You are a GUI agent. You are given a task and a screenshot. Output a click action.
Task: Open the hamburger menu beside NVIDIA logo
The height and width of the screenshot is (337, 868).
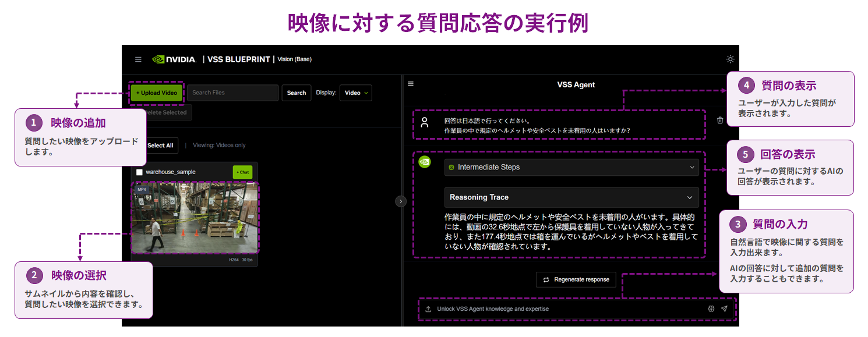click(138, 59)
